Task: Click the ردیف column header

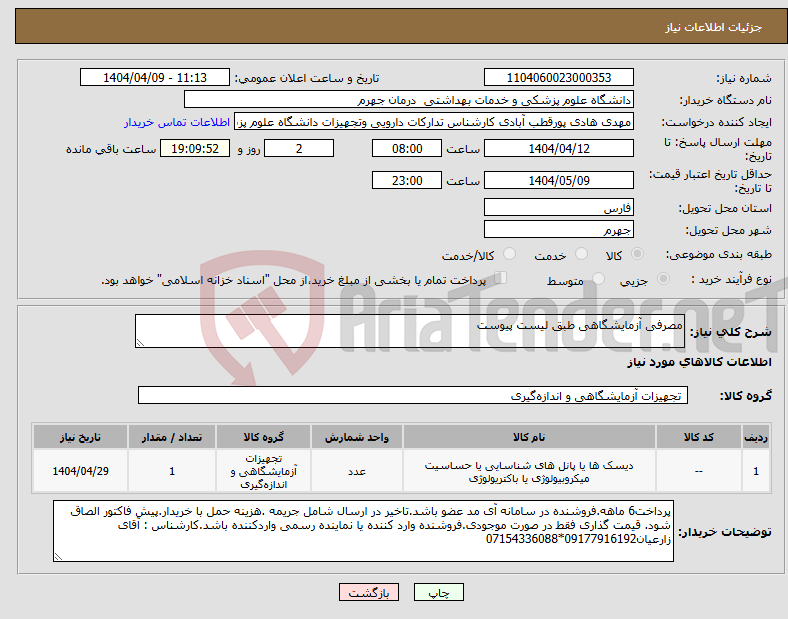Action: 756,437
